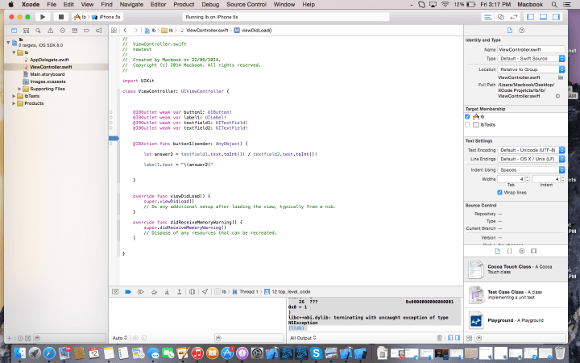Open the related items grid icon
The image size is (580, 363).
click(x=114, y=30)
